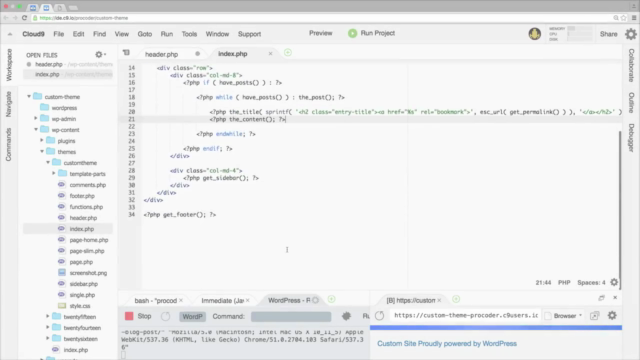The width and height of the screenshot is (640, 360).
Task: Expand the plugins folder
Action: 42,141
